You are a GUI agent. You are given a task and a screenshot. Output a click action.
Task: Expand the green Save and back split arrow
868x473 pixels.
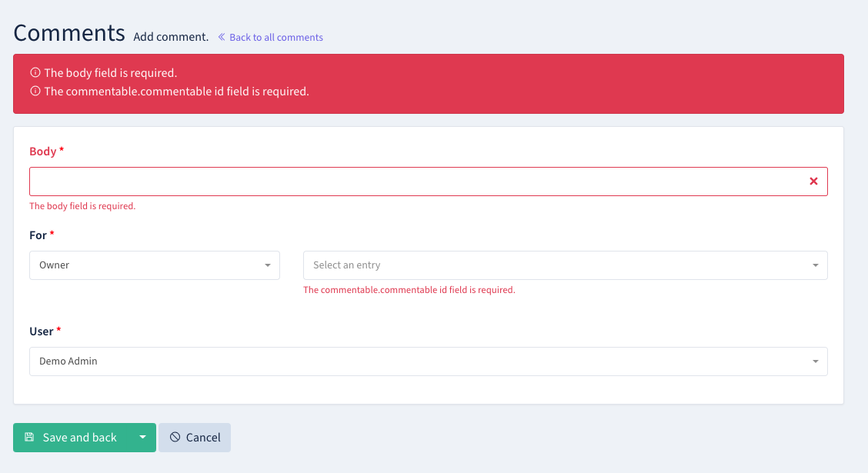point(142,437)
